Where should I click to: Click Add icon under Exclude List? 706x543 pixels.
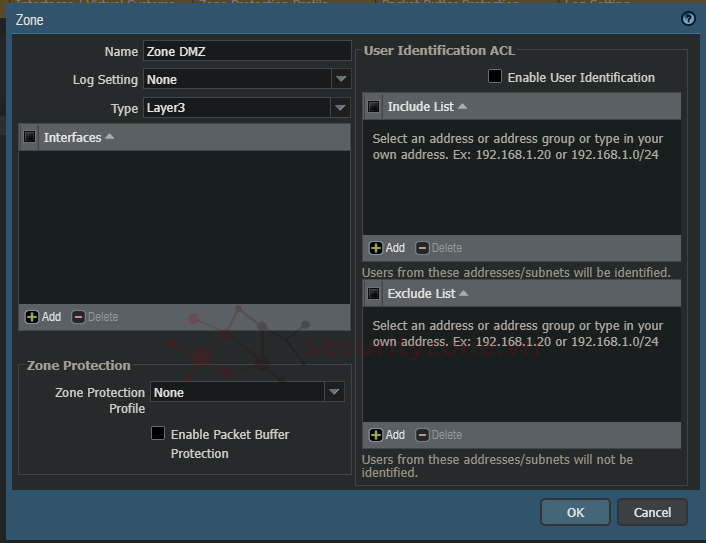pyautogui.click(x=376, y=435)
